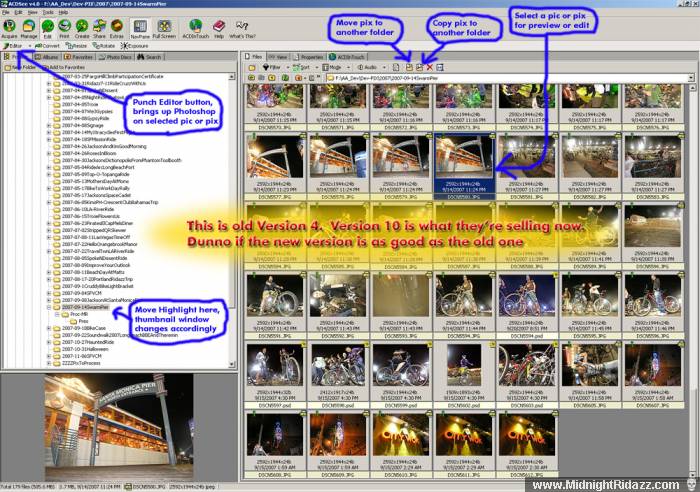Open the Create toolbar icon
700x492 pixels.
click(x=82, y=29)
